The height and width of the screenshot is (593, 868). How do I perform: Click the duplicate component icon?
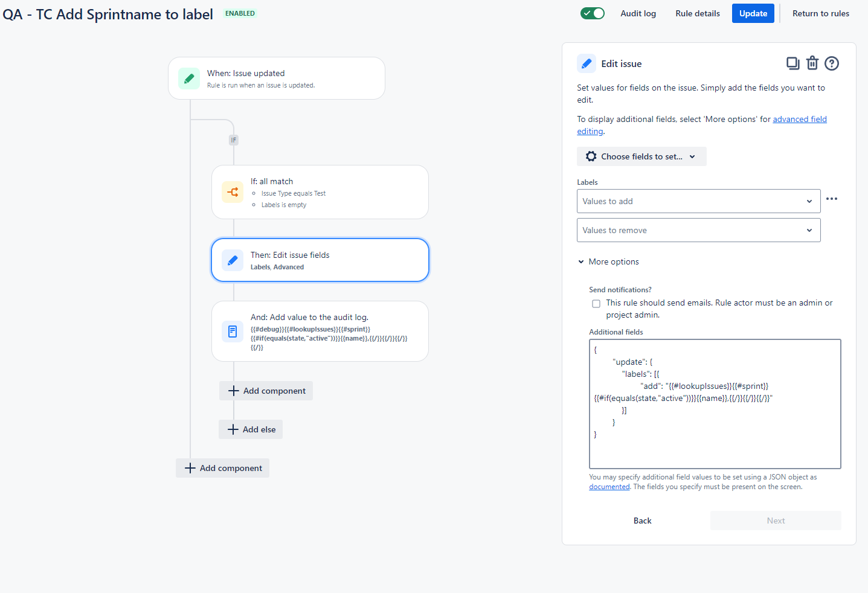tap(792, 63)
